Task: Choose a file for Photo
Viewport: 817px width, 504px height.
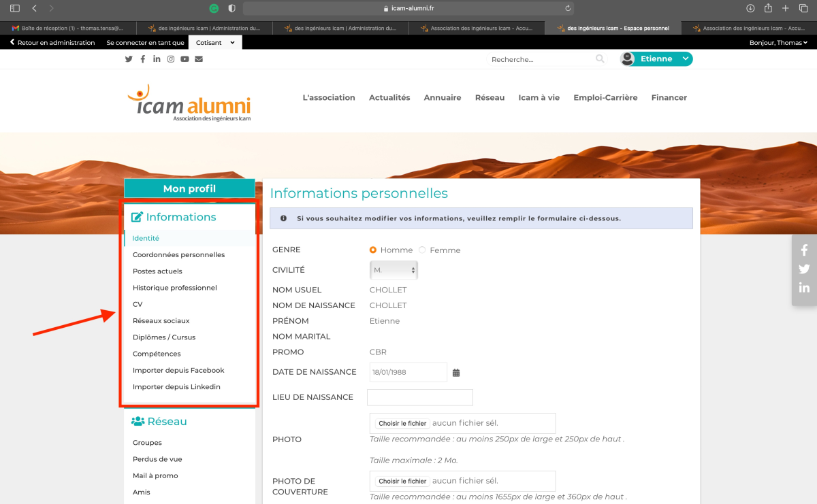Action: pyautogui.click(x=402, y=424)
